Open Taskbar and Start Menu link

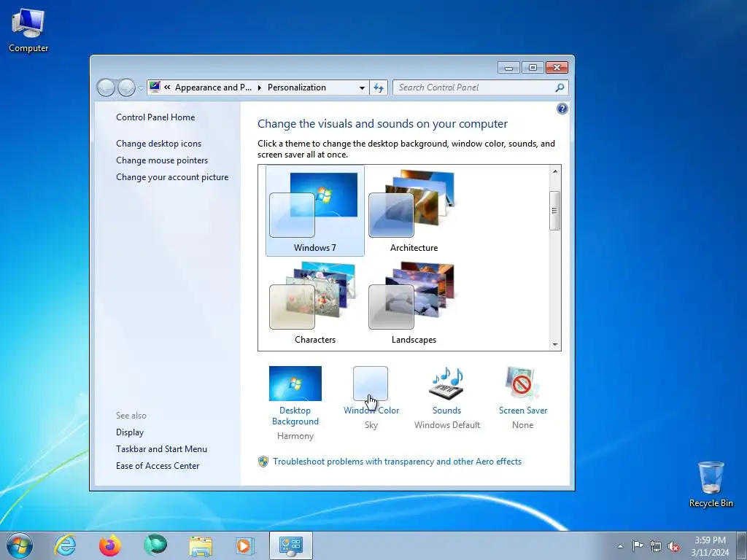[x=161, y=449]
